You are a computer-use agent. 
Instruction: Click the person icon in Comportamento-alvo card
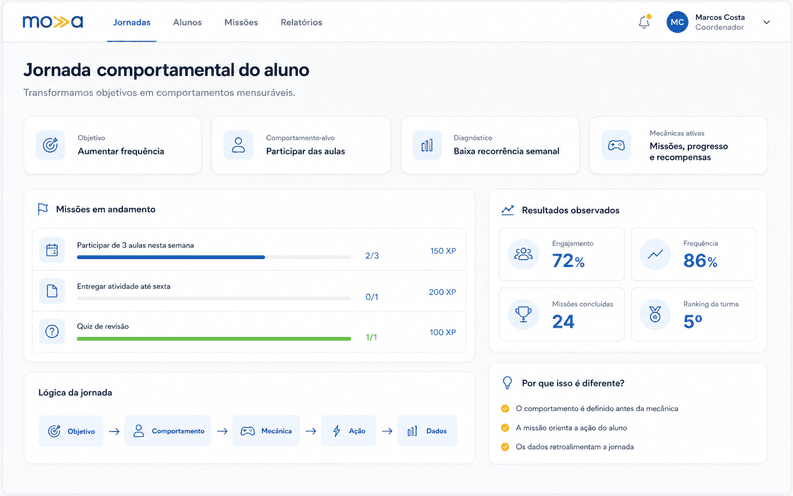point(238,145)
